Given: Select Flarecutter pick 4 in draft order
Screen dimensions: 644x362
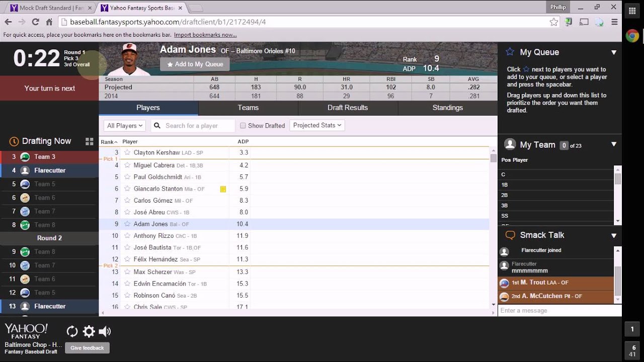Looking at the screenshot, I should (x=49, y=170).
